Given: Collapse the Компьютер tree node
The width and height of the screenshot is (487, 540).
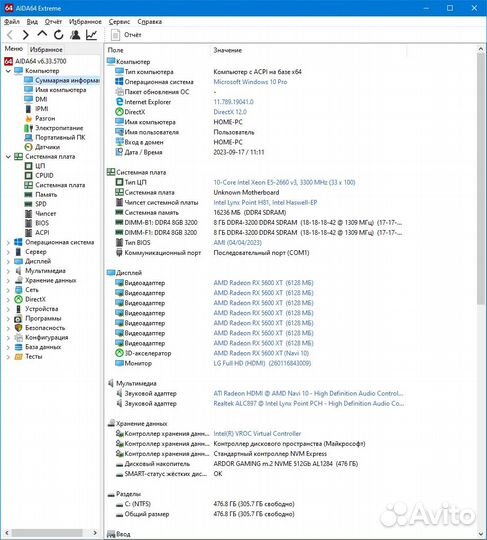Looking at the screenshot, I should click(x=8, y=71).
